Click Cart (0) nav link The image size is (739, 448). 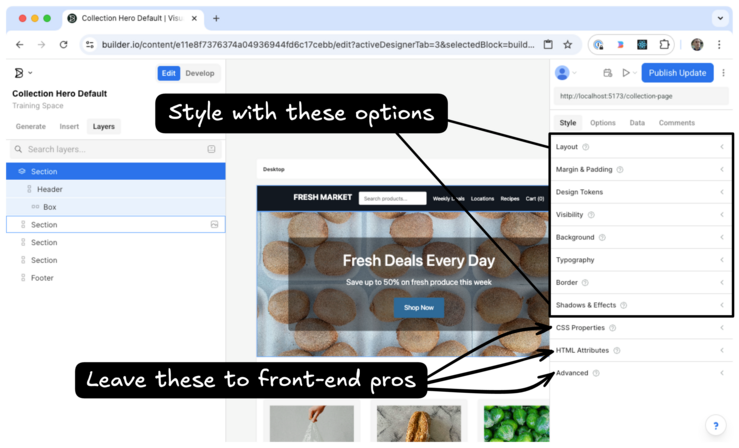click(535, 199)
